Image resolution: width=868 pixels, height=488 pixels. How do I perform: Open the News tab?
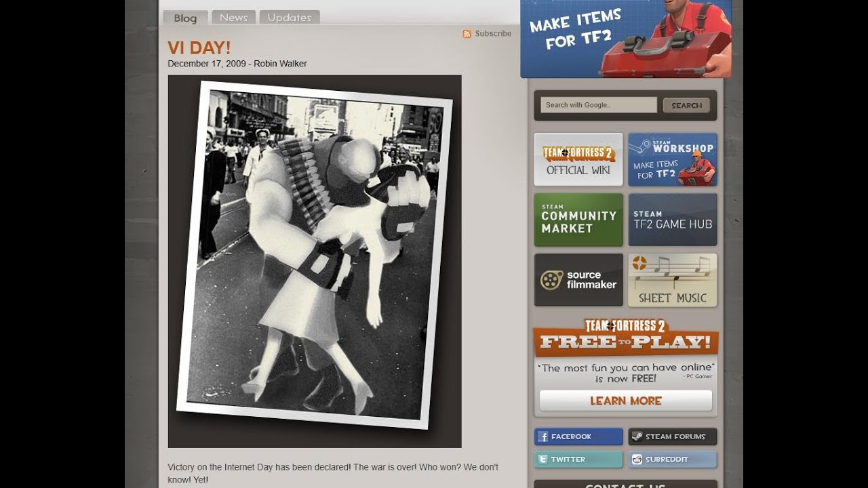point(233,18)
